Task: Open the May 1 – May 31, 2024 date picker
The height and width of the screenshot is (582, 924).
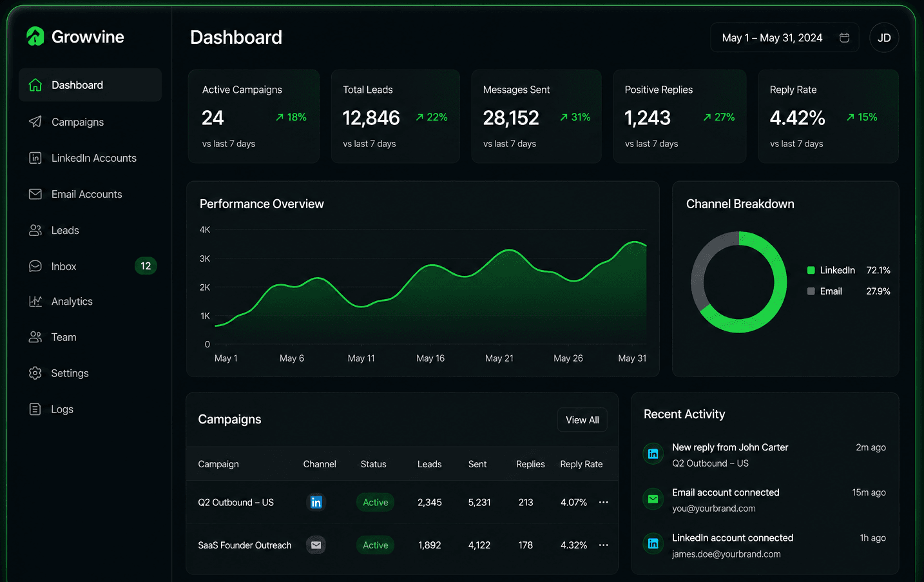Action: click(785, 38)
